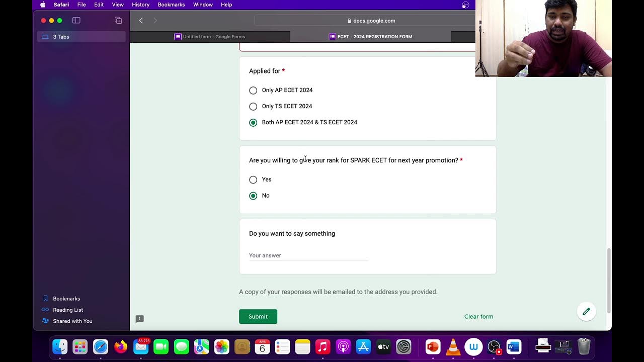The image size is (644, 362).
Task: Open FaceTime from the dock
Action: [161, 346]
